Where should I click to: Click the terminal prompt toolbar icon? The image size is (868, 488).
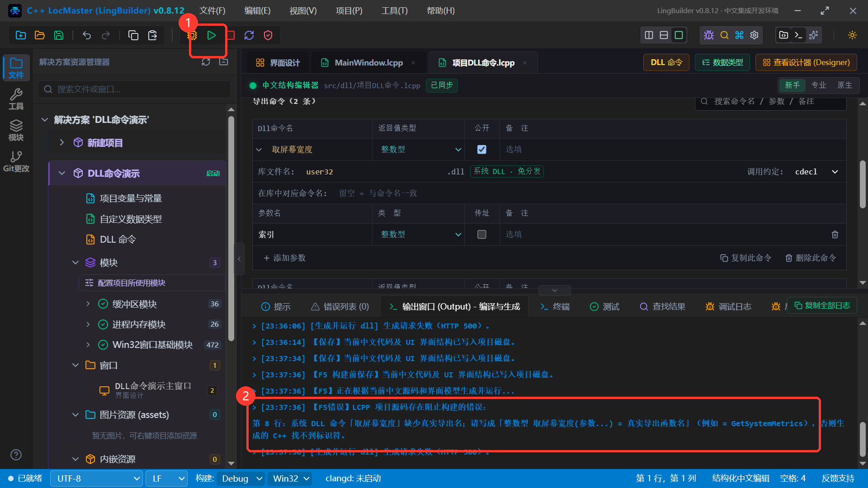point(799,35)
